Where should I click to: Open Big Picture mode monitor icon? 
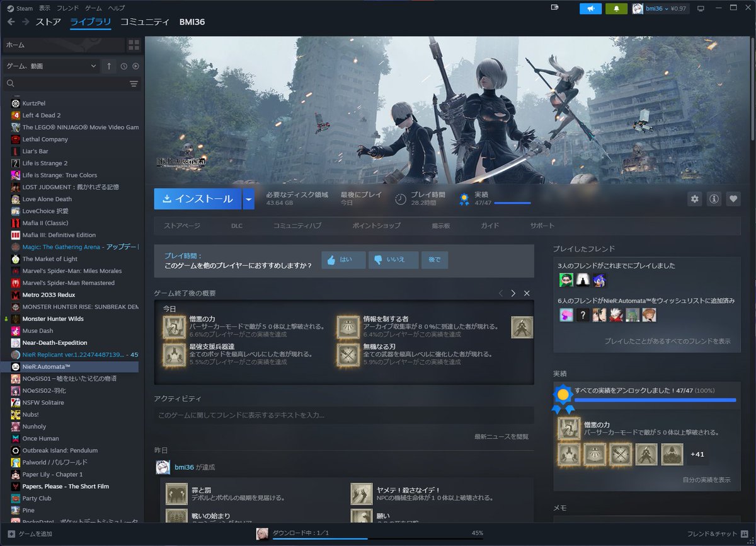(701, 9)
